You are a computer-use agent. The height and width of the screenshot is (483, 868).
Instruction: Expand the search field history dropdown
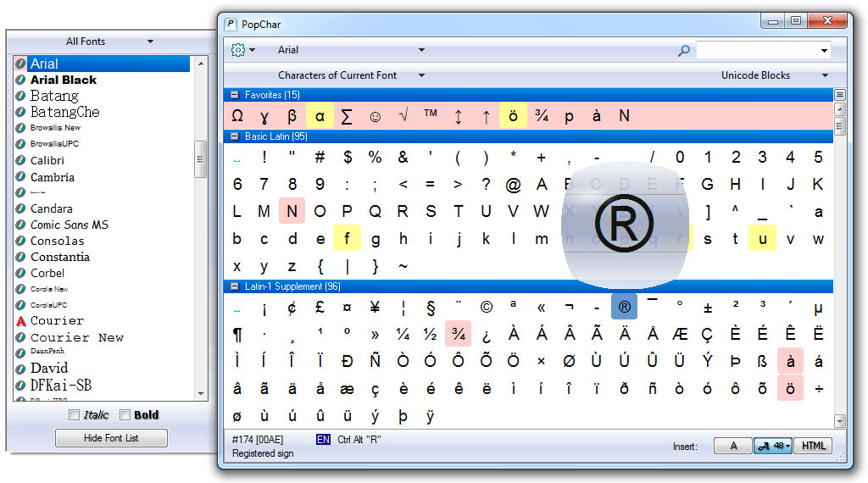coord(824,50)
